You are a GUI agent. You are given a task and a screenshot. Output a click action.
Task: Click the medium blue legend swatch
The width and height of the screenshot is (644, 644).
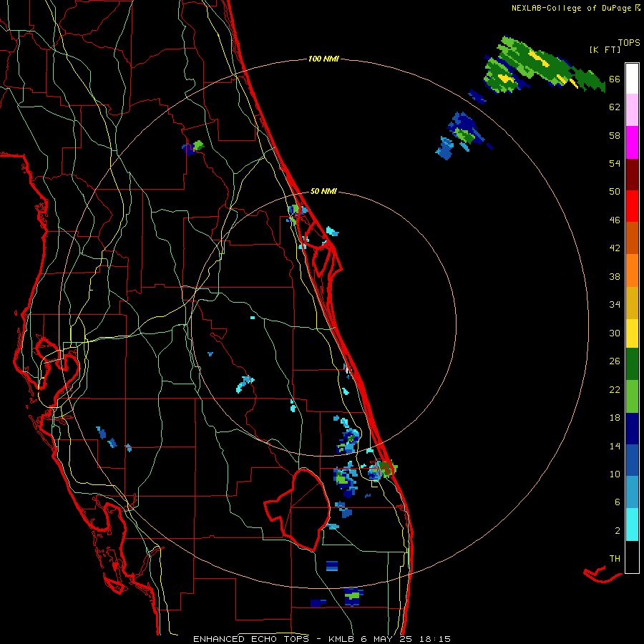pos(632,460)
